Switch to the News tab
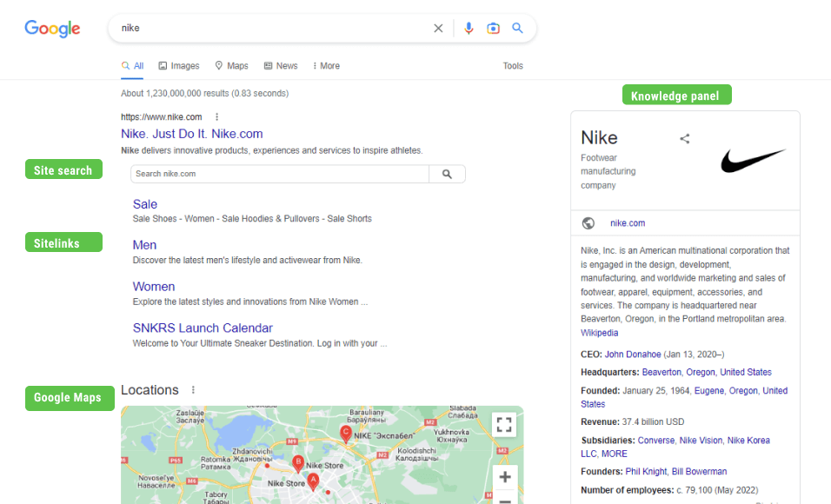Image resolution: width=831 pixels, height=504 pixels. (x=280, y=65)
